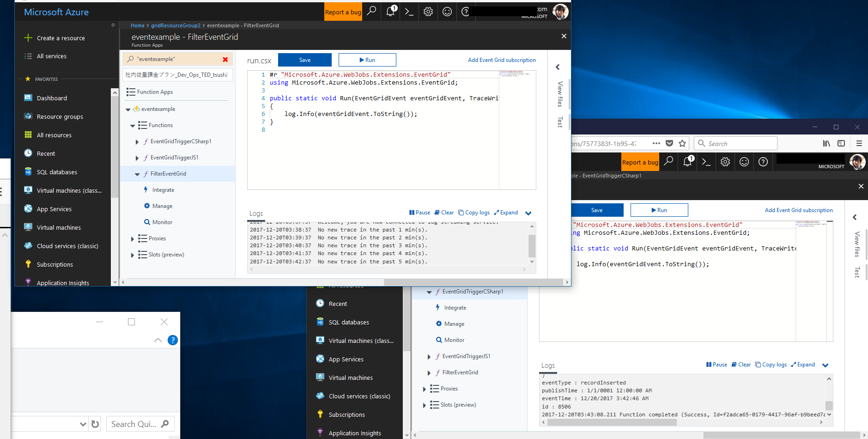Viewport: 868px width, 439px height.
Task: Collapse eventexample app node
Action: 128,110
